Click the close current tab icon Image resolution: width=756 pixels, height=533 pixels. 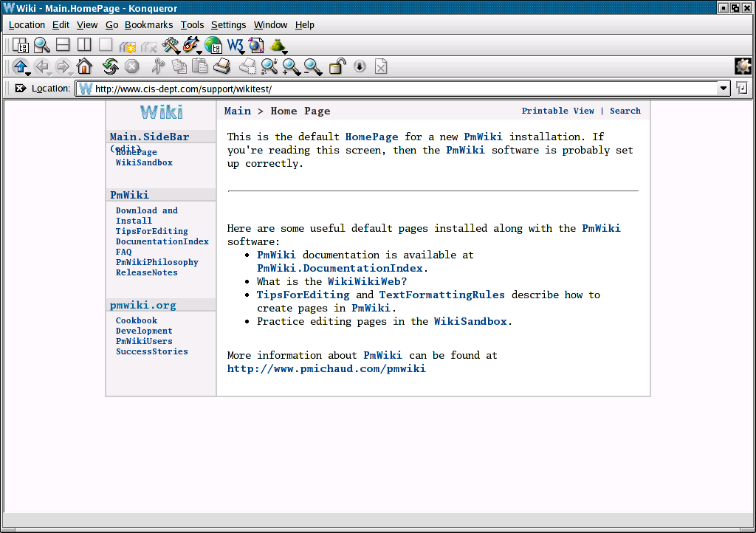click(x=149, y=47)
